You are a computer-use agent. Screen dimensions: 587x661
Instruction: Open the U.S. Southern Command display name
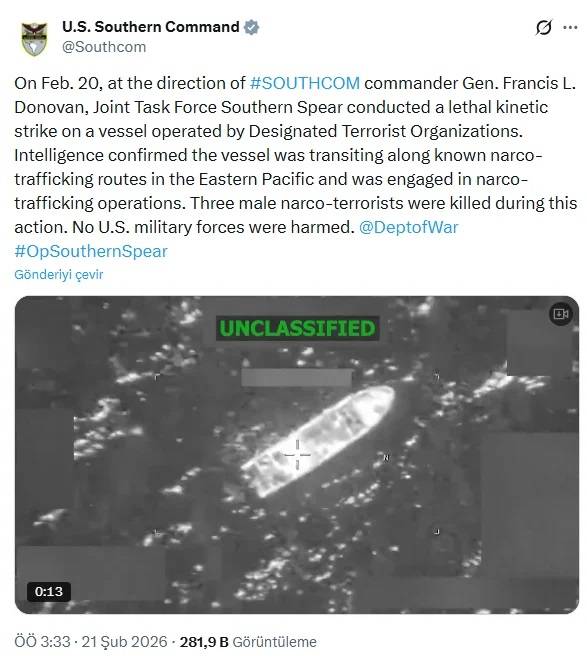click(x=151, y=27)
